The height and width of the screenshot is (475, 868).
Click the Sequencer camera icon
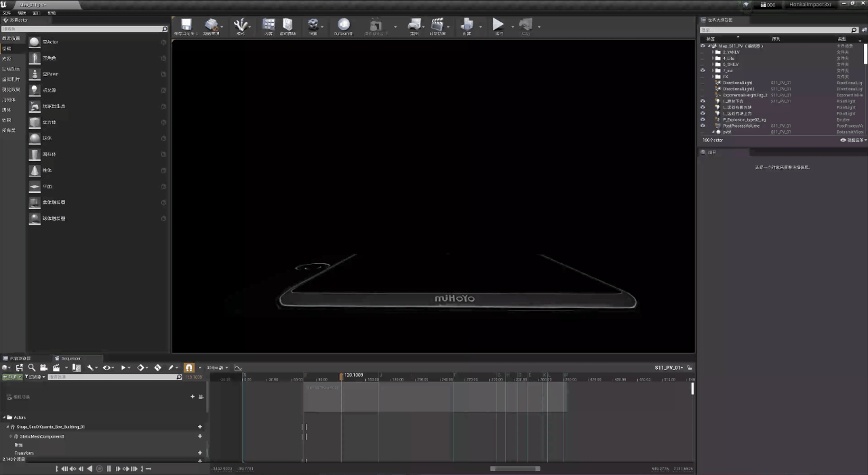[43, 367]
